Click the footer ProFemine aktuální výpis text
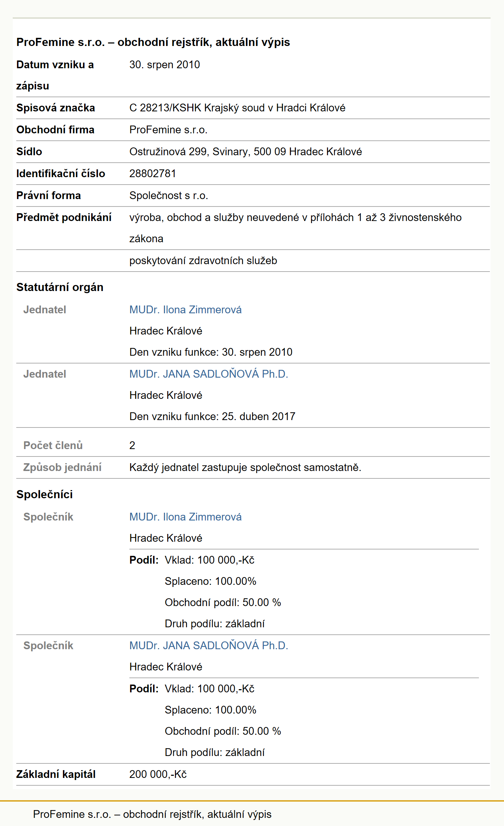 152,814
